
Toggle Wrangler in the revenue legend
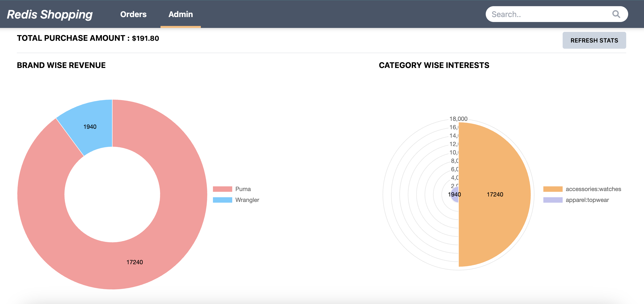tap(247, 200)
